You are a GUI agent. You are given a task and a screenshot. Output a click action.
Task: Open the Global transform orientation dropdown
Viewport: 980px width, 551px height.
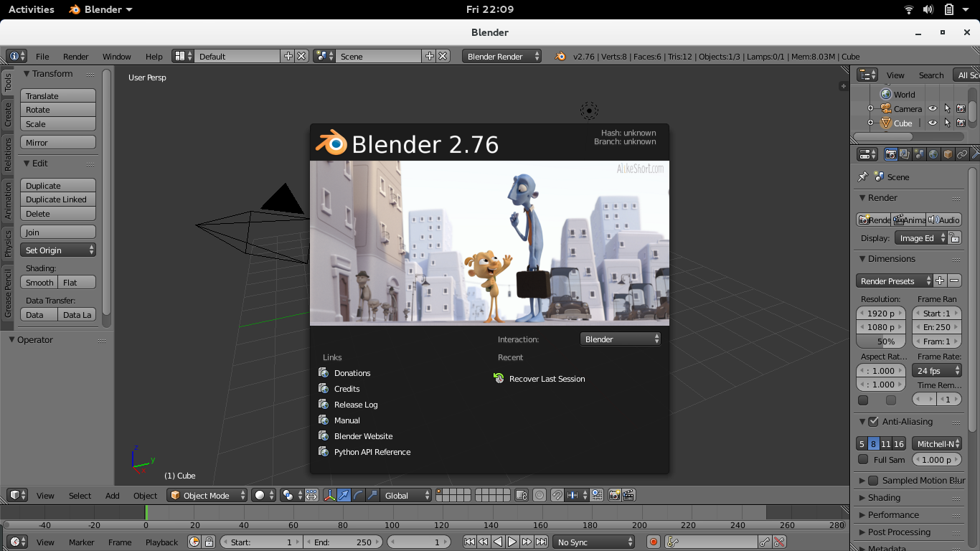(x=407, y=496)
